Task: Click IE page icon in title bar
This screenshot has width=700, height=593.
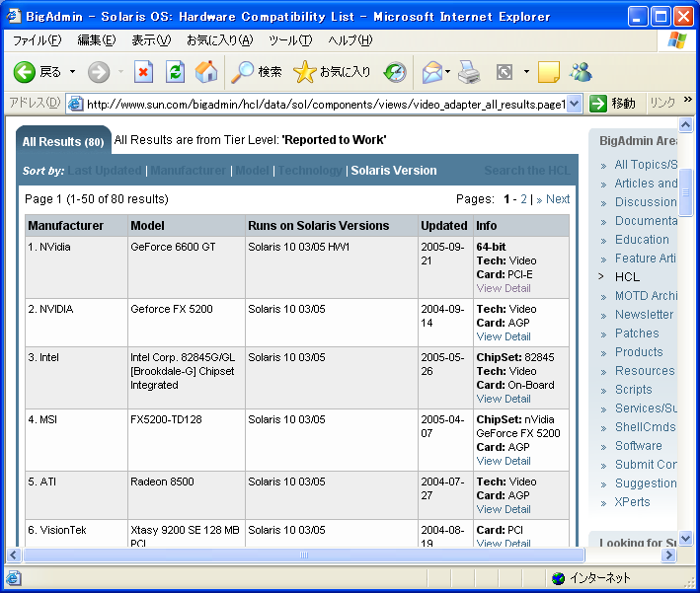Action: [x=14, y=16]
